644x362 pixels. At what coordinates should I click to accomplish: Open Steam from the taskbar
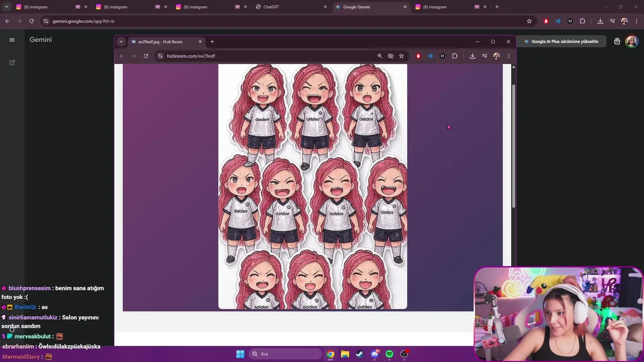coord(360,354)
